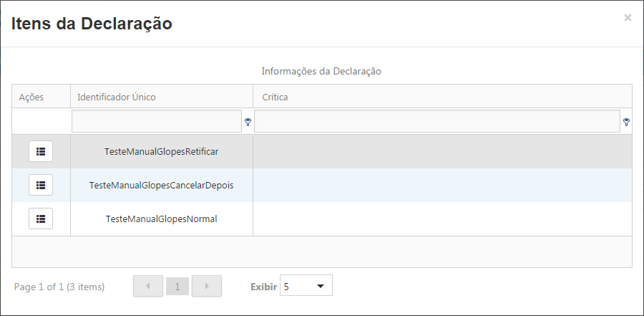Go to the next page arrow
The image size is (644, 316).
click(207, 287)
